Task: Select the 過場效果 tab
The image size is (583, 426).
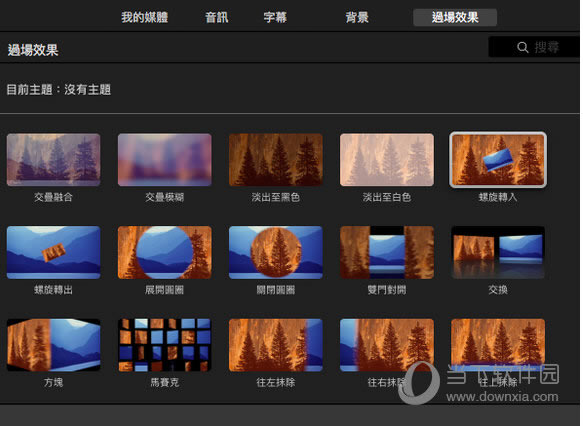Action: [455, 17]
